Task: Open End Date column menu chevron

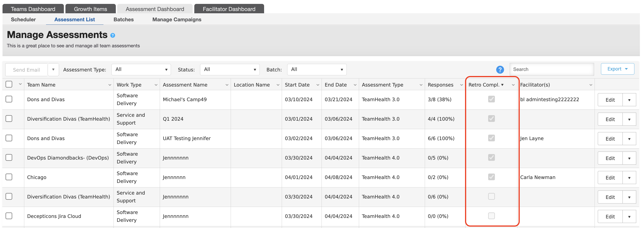Action: (355, 85)
